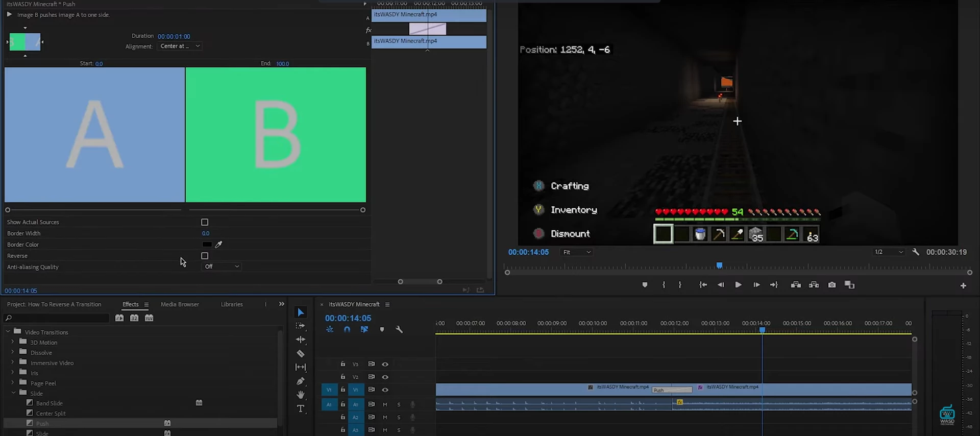Image resolution: width=980 pixels, height=436 pixels.
Task: Select the Type tool
Action: 301,408
